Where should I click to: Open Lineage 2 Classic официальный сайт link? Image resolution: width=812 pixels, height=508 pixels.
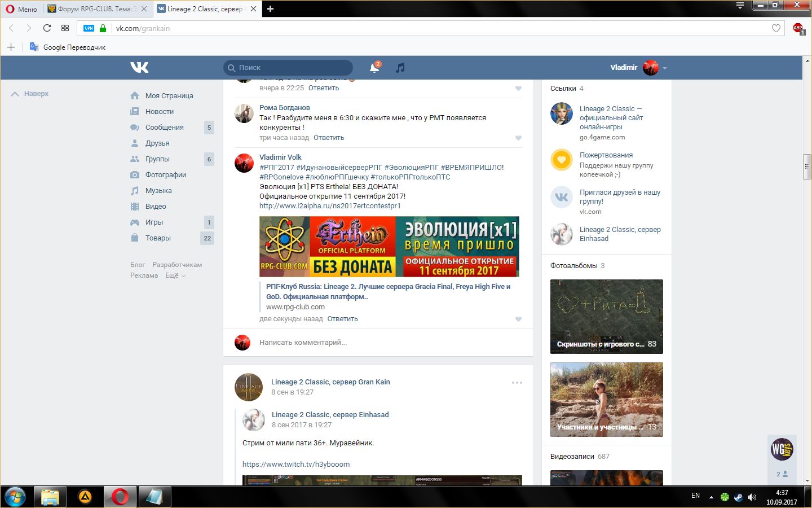coord(611,118)
